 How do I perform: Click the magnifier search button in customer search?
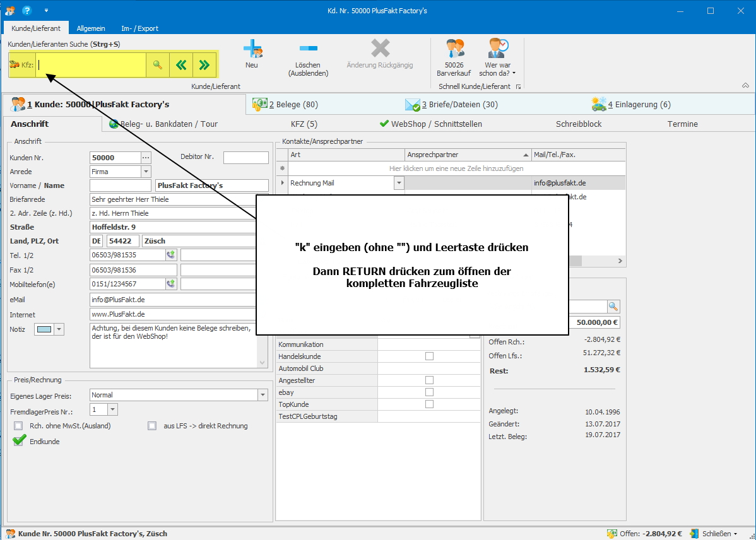158,64
